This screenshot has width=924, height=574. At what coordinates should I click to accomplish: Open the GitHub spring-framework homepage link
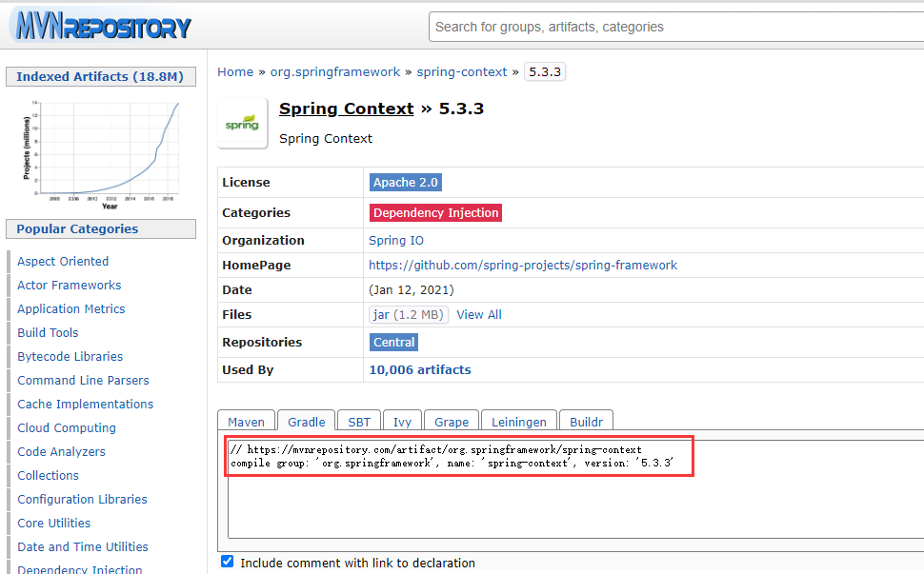[x=523, y=265]
